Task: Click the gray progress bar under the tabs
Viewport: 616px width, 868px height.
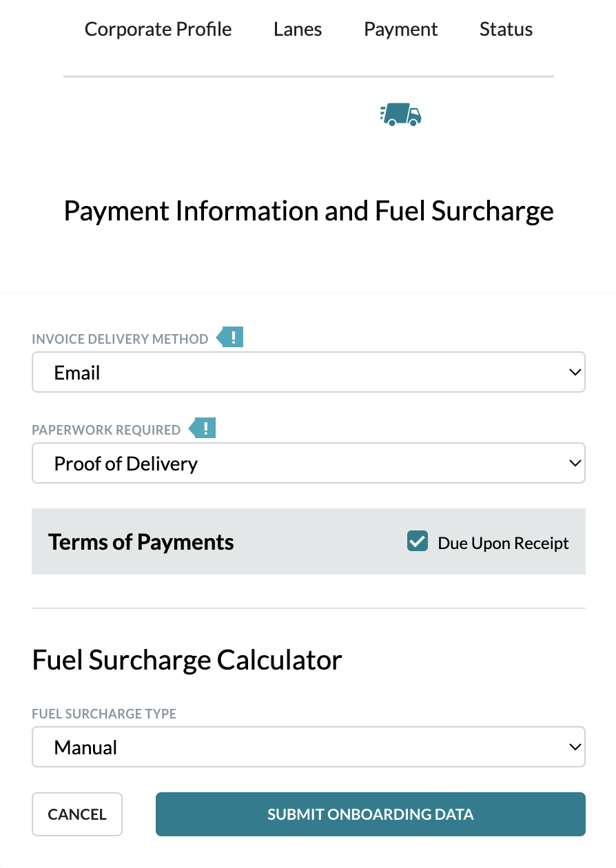Action: coord(309,76)
